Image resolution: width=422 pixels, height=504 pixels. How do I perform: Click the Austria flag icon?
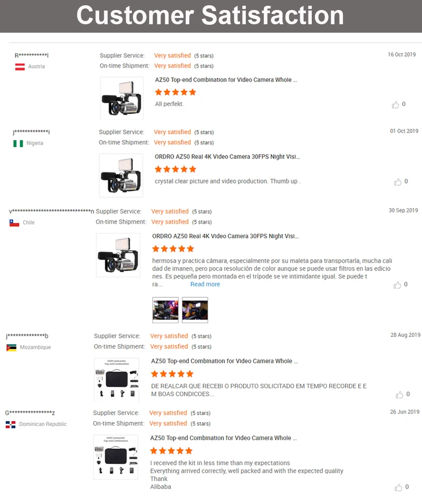click(20, 67)
